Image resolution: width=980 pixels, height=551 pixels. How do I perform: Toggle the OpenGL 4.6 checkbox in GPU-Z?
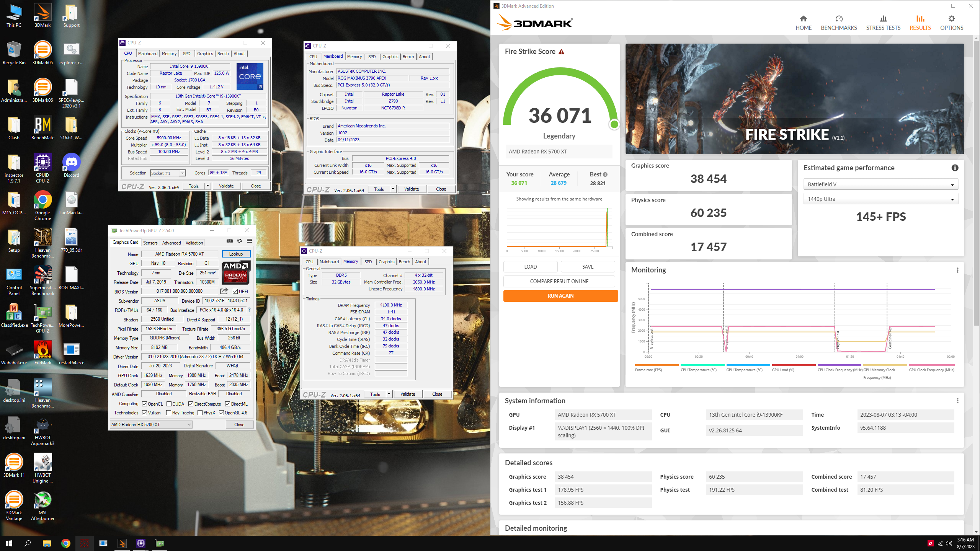(x=221, y=413)
